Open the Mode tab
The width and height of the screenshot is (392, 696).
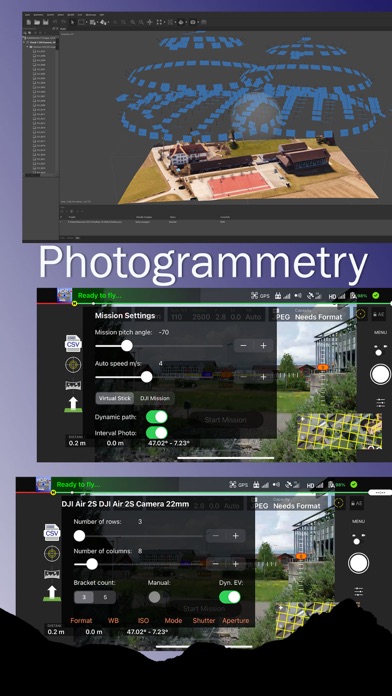click(x=173, y=621)
